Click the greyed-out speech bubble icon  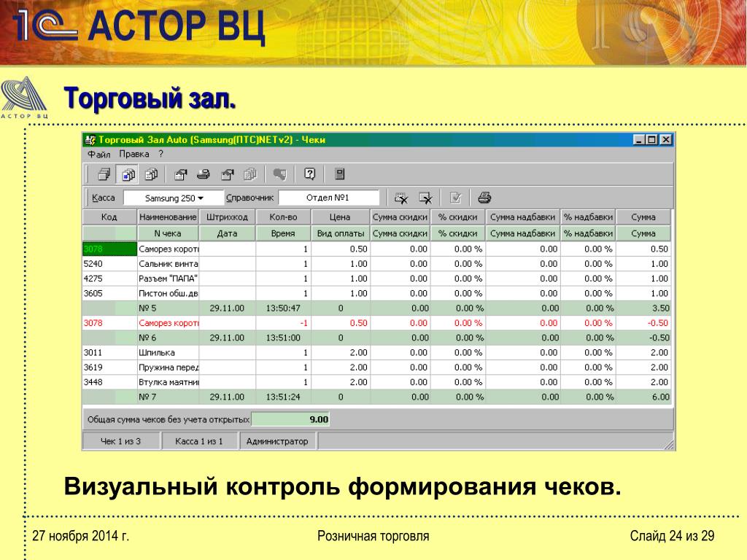pyautogui.click(x=279, y=174)
